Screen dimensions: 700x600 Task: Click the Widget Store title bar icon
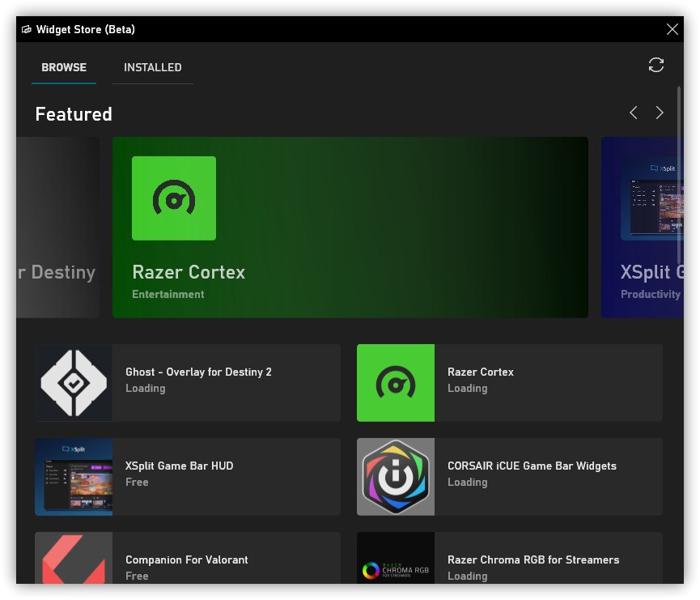[27, 29]
